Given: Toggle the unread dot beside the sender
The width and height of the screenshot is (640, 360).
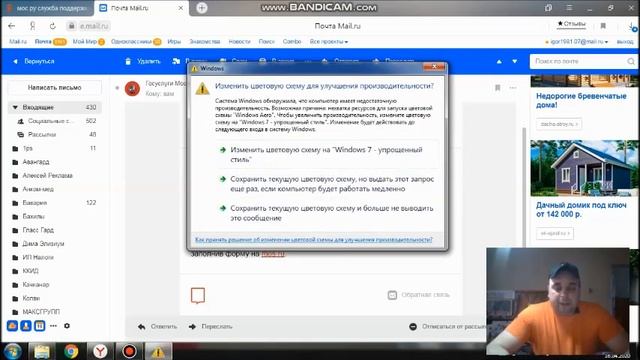Looking at the screenshot, I should (x=117, y=88).
